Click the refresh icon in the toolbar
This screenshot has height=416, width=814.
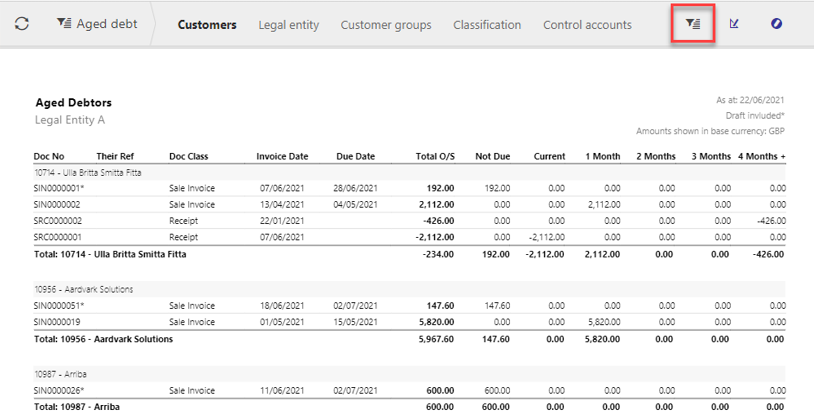click(x=21, y=24)
